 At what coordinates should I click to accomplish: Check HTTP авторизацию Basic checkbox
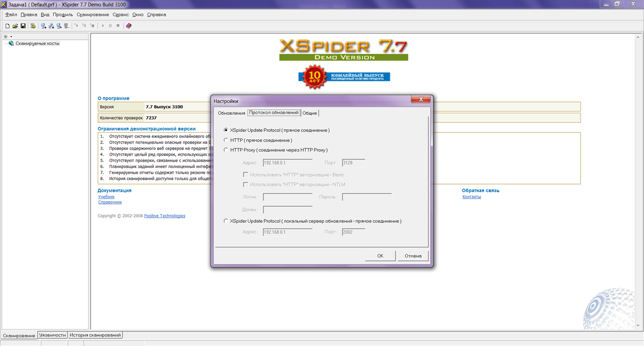point(246,175)
